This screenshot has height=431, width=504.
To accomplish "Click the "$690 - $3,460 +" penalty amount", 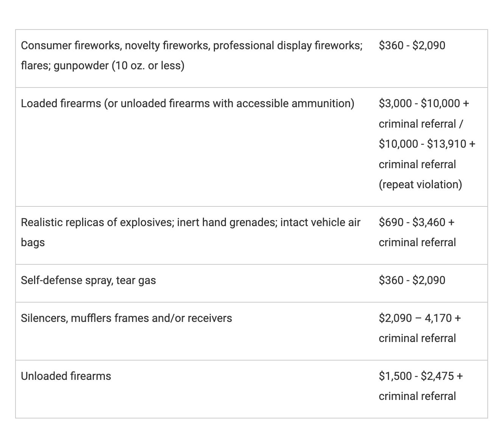I will click(x=416, y=222).
